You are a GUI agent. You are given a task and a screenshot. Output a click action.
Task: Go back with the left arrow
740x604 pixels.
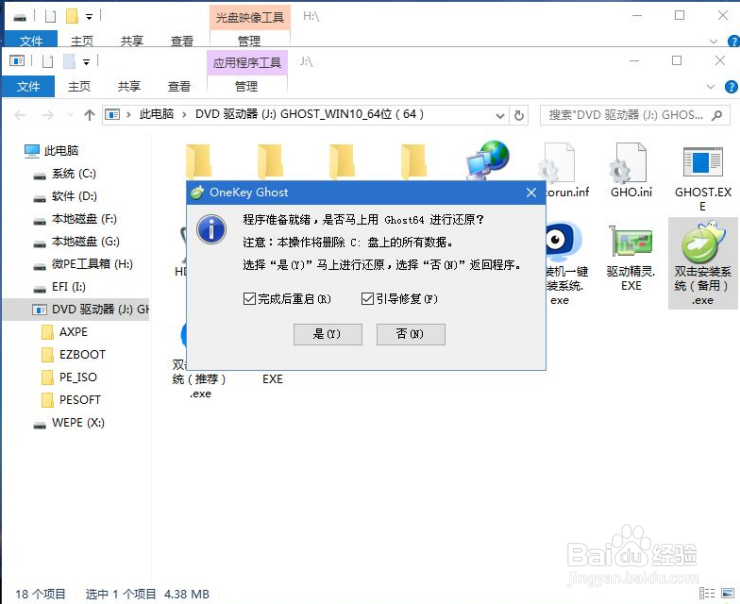point(20,115)
